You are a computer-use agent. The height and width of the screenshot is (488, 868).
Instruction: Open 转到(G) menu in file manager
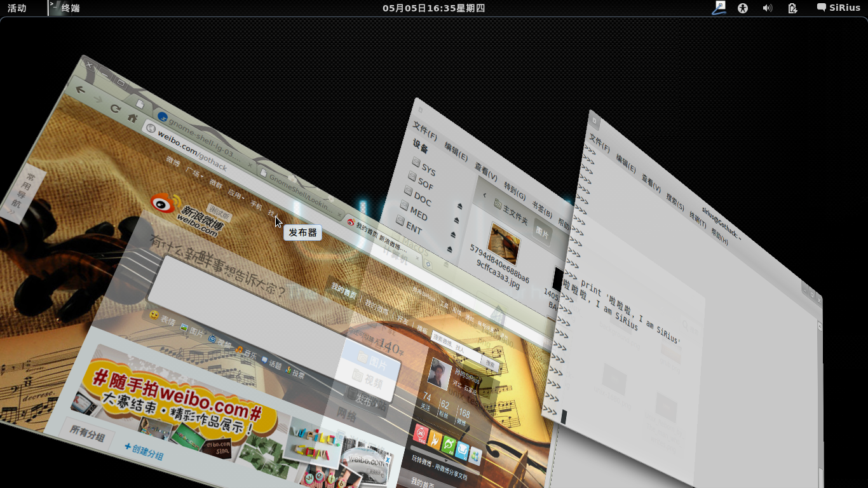[x=515, y=191]
